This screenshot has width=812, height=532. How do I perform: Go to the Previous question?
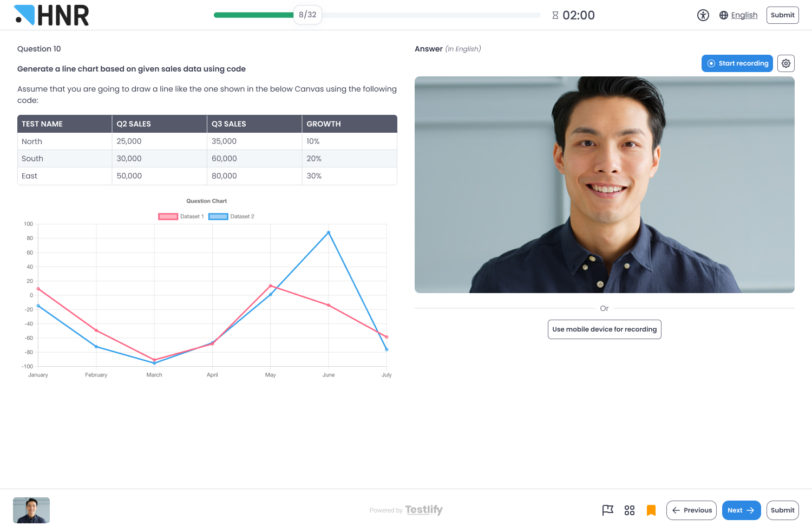click(x=692, y=510)
